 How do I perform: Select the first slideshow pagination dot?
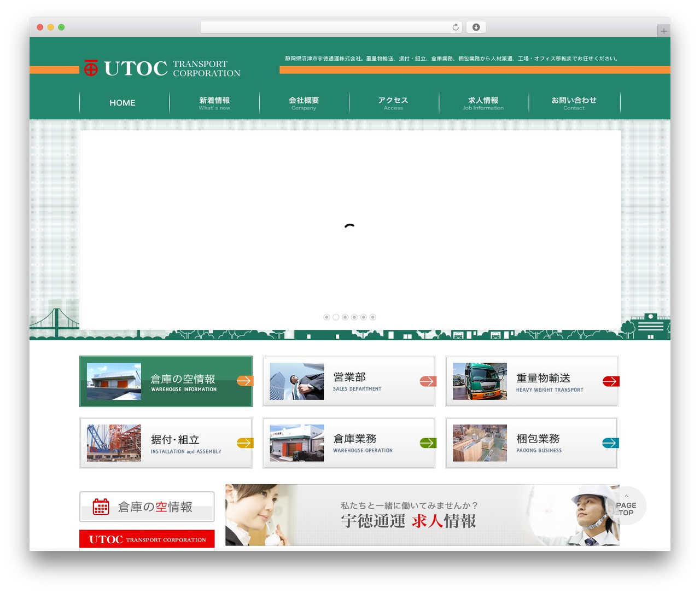click(326, 317)
